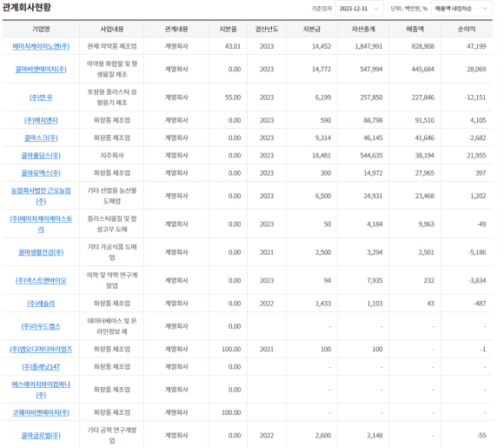Select the 2,148 total assets value
This screenshot has width=504, height=448.
pos(375,435)
